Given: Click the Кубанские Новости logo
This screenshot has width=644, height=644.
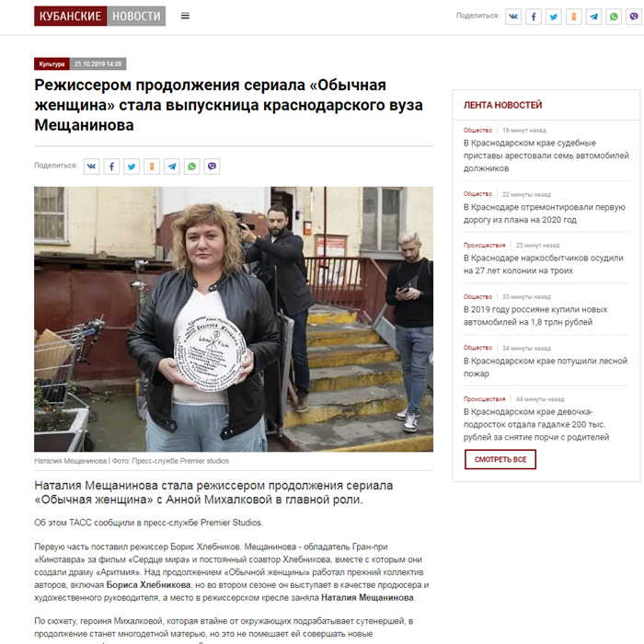Looking at the screenshot, I should [x=99, y=16].
